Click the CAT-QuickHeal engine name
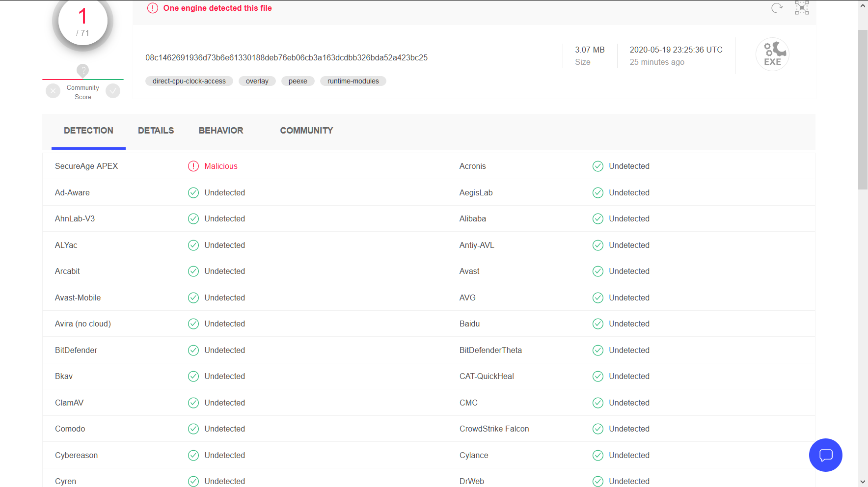The height and width of the screenshot is (487, 868). (487, 377)
